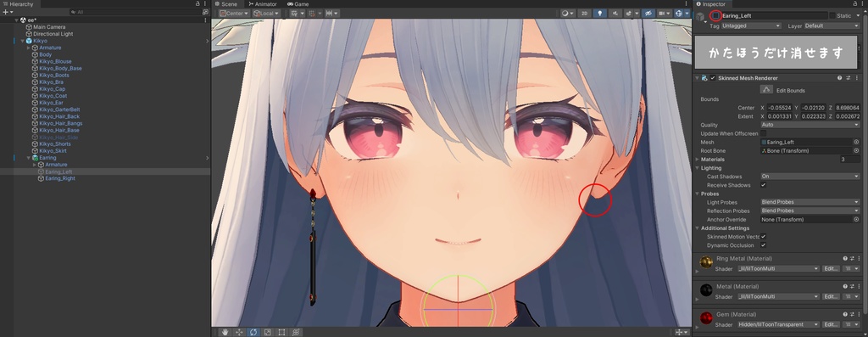
Task: Open Light Probes Blend Probes dropdown
Action: point(810,202)
